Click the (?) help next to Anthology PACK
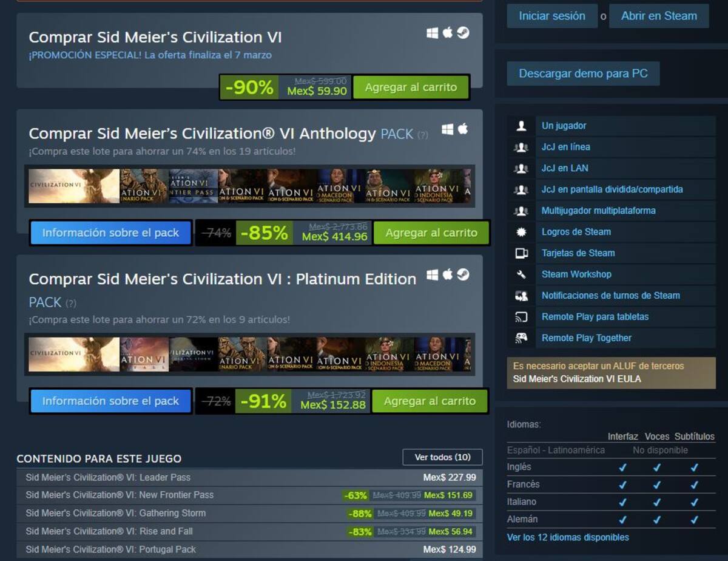The image size is (728, 561). coord(423,135)
